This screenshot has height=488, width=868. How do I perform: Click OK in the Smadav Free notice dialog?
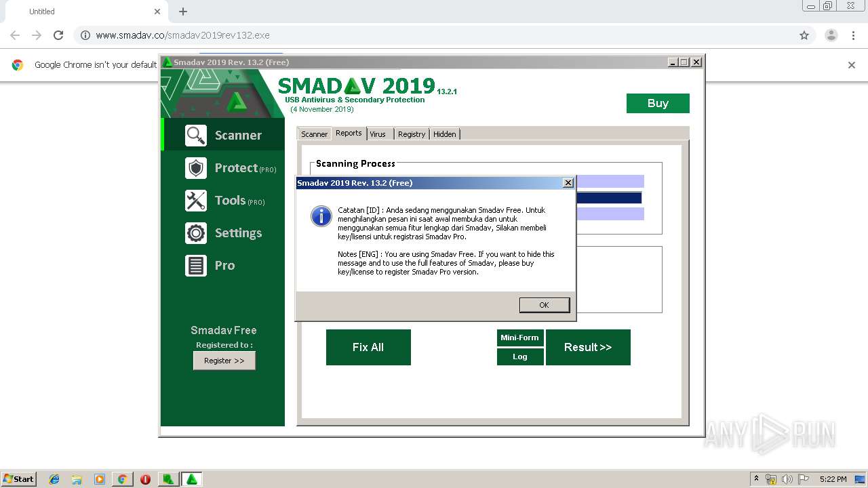545,305
